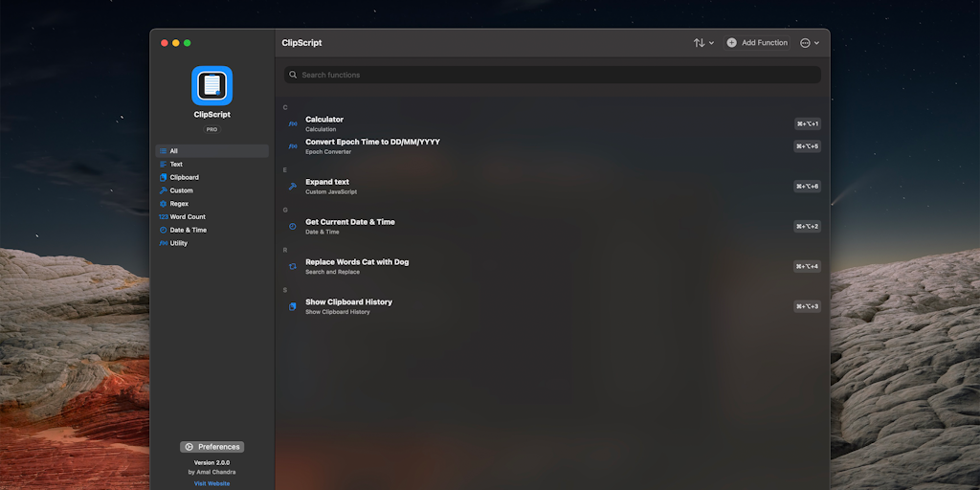Screen dimensions: 980x490
Task: Open the Expand text function
Action: point(552,187)
